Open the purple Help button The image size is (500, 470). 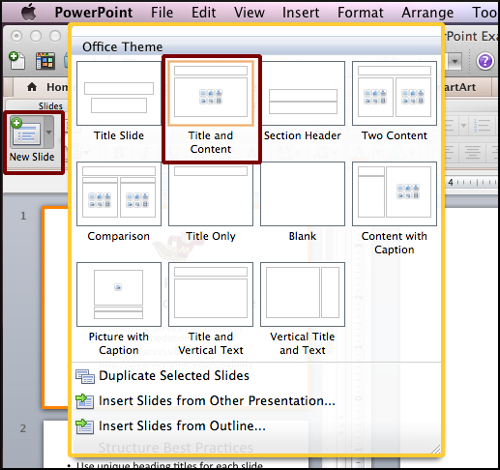click(x=485, y=61)
